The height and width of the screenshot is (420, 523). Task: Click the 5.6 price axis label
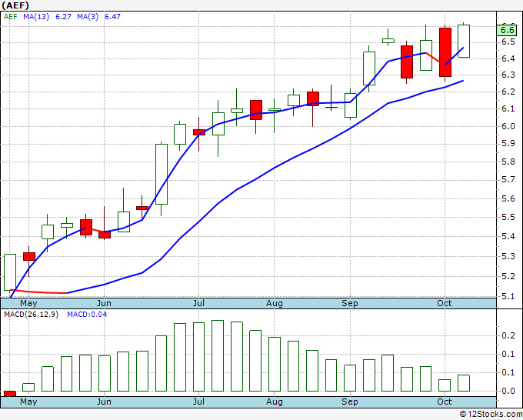click(508, 199)
